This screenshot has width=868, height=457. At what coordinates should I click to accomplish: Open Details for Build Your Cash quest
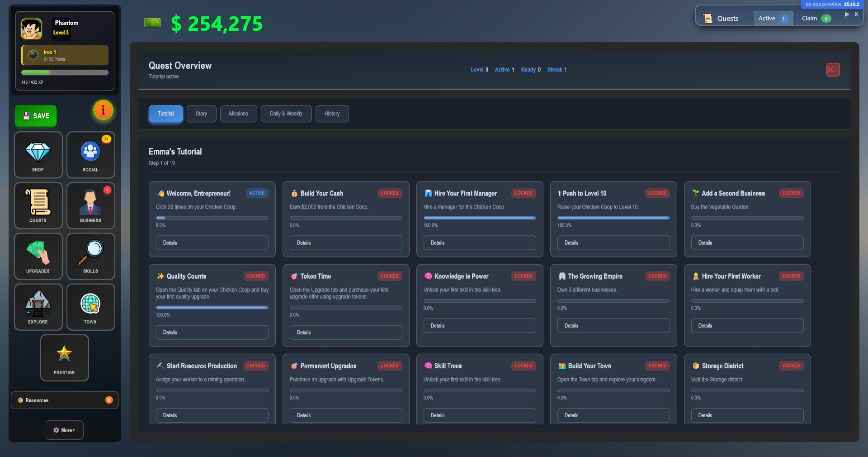(345, 243)
